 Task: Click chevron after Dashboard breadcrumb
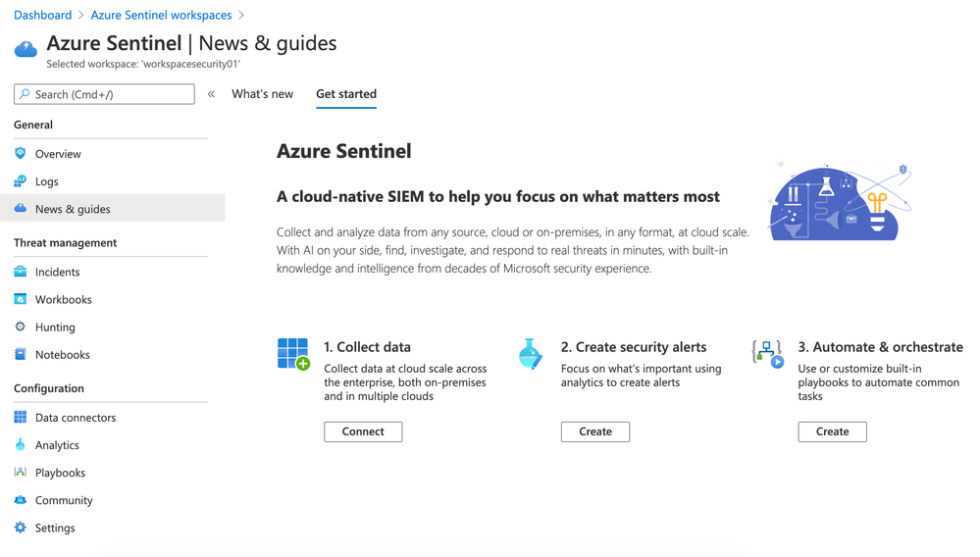coord(80,15)
